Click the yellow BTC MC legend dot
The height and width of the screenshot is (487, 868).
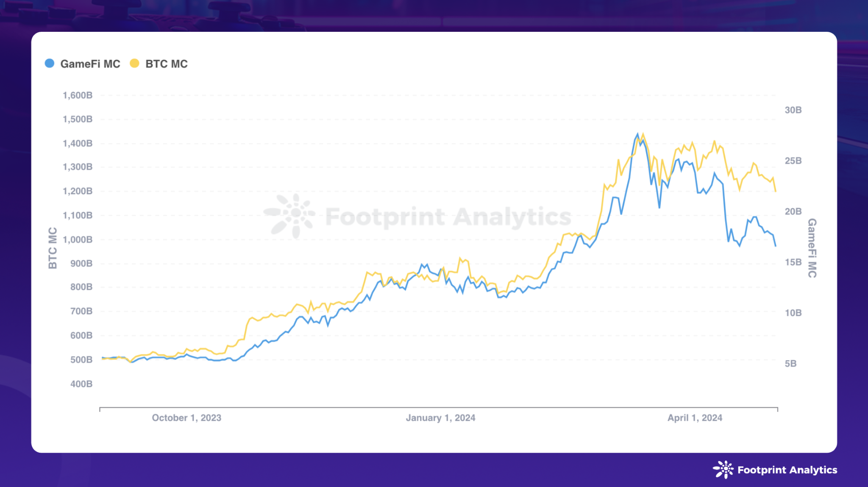(134, 64)
